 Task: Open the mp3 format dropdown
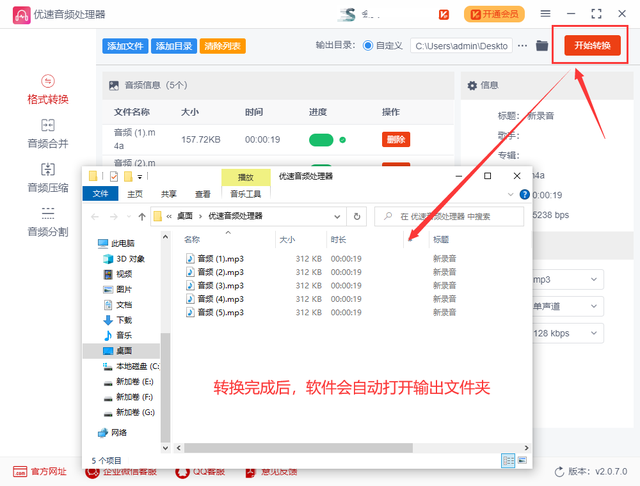click(x=567, y=280)
